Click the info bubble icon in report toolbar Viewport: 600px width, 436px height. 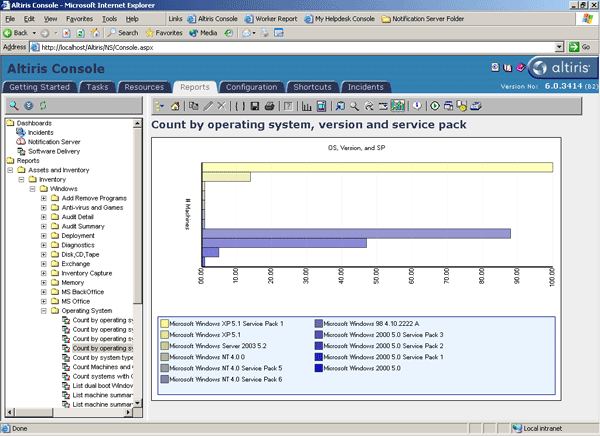417,106
